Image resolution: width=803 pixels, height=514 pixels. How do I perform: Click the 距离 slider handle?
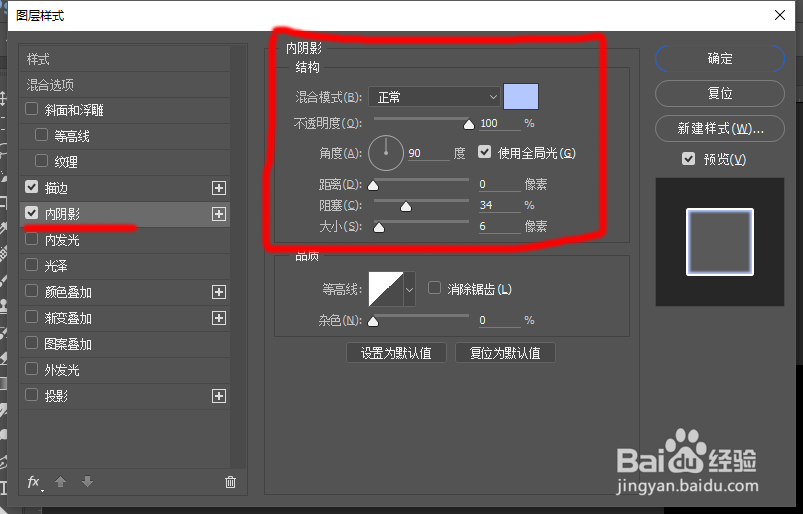(x=373, y=185)
